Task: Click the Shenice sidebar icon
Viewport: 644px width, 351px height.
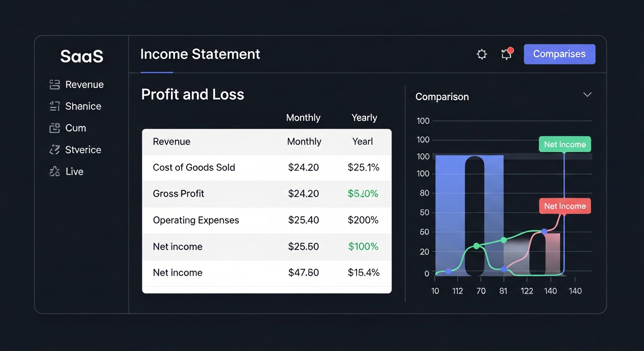Action: (54, 106)
